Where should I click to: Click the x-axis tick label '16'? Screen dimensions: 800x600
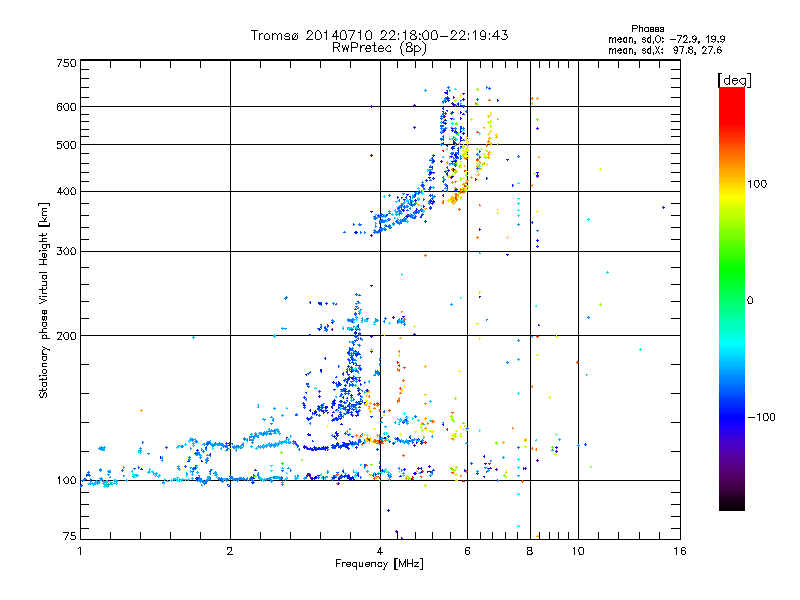[680, 551]
